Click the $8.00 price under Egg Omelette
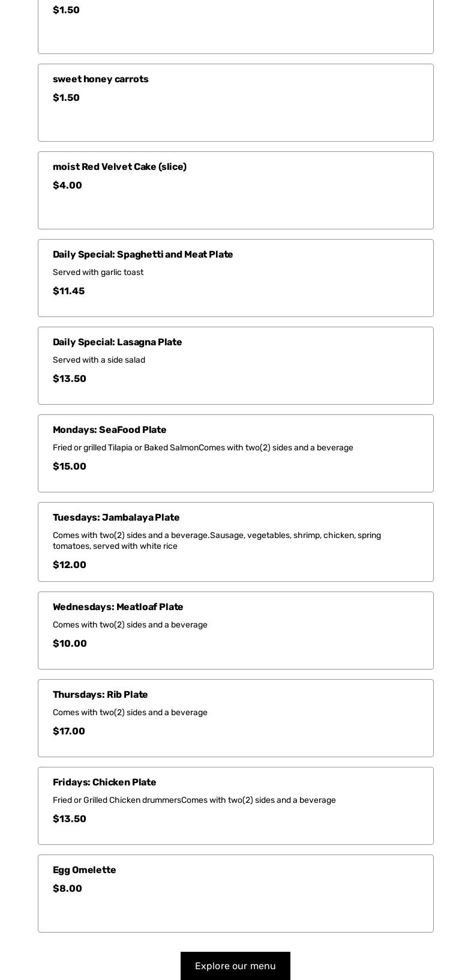Image resolution: width=471 pixels, height=980 pixels. pyautogui.click(x=67, y=888)
